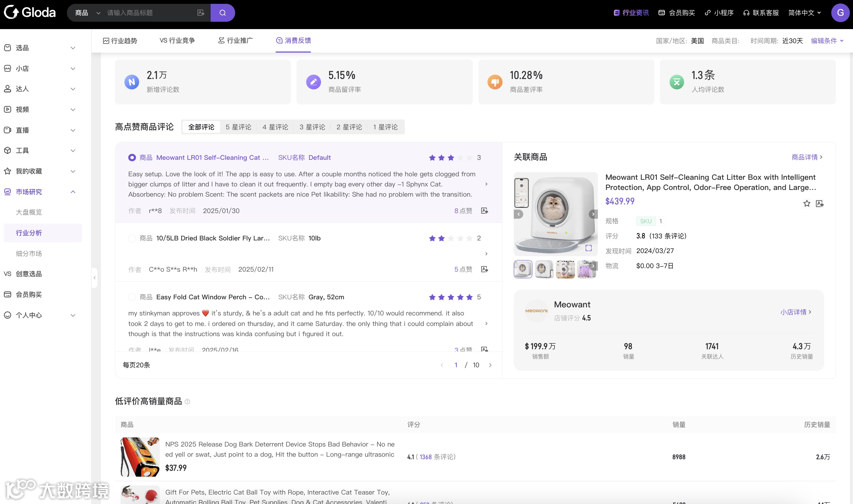Screen dimensions: 853x504
Task: Select the Cat Window Perch review radio
Action: click(132, 297)
